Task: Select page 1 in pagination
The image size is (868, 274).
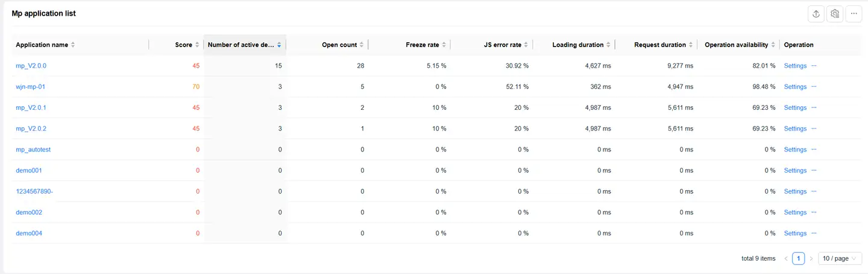Action: point(798,258)
